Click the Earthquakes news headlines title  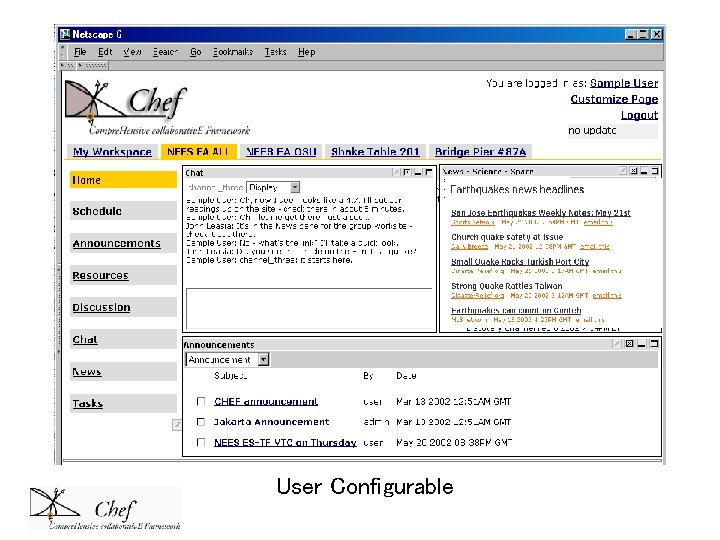(517, 189)
